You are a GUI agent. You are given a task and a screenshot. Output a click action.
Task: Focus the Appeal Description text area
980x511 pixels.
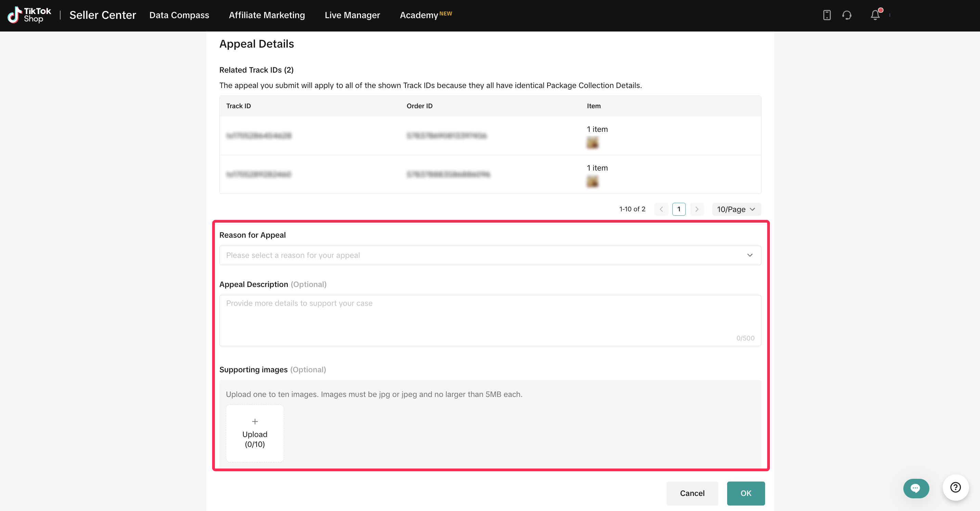click(490, 320)
